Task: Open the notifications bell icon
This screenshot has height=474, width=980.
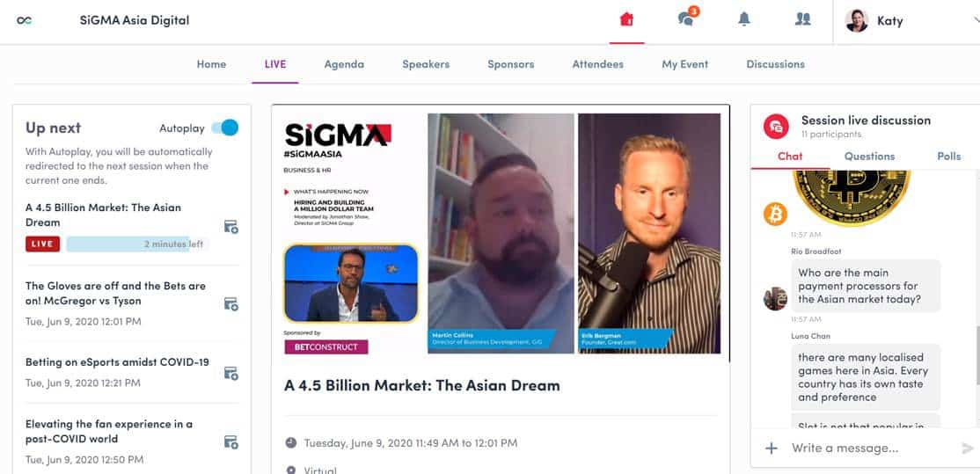Action: (743, 19)
